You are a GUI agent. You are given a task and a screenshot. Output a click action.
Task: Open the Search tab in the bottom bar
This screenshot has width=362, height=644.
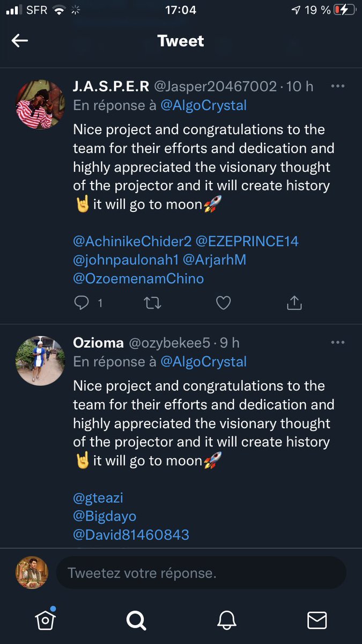pos(136,620)
